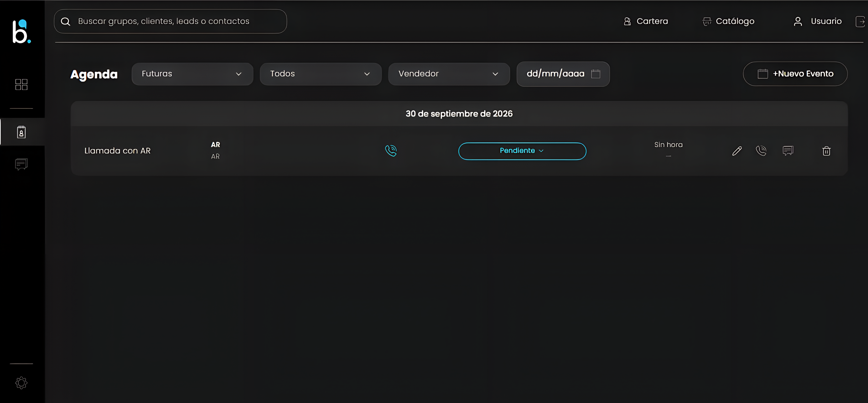
Task: Expand the Todos filter dropdown
Action: [x=320, y=74]
